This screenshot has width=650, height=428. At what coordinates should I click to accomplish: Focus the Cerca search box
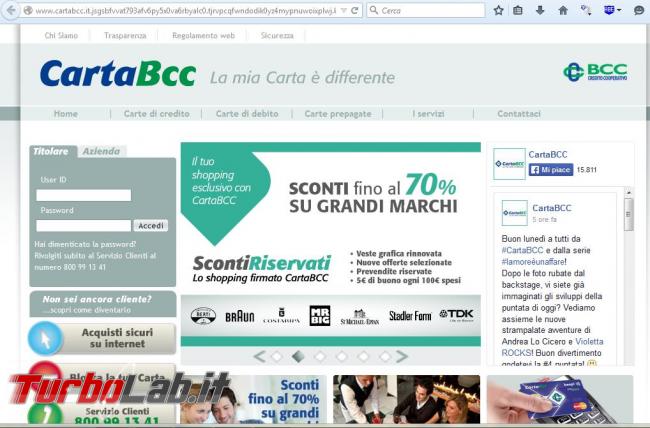coord(426,10)
